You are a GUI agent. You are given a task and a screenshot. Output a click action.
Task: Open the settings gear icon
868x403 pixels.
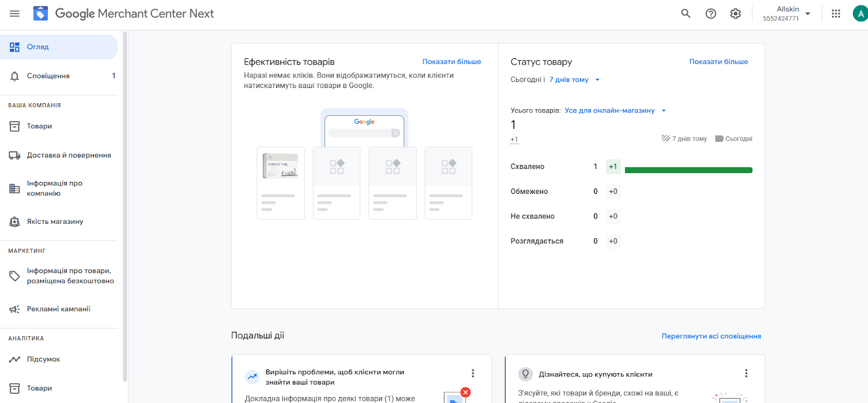coord(736,14)
